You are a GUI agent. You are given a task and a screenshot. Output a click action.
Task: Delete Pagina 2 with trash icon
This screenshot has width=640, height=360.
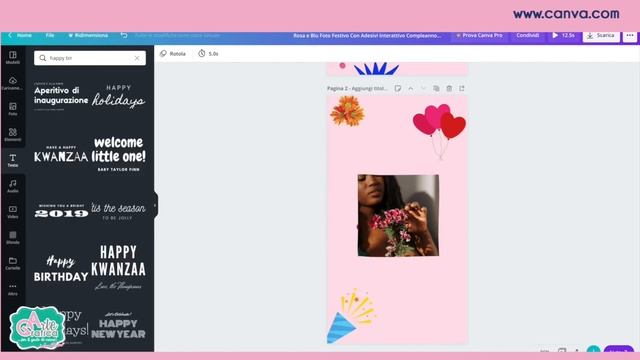click(x=449, y=88)
